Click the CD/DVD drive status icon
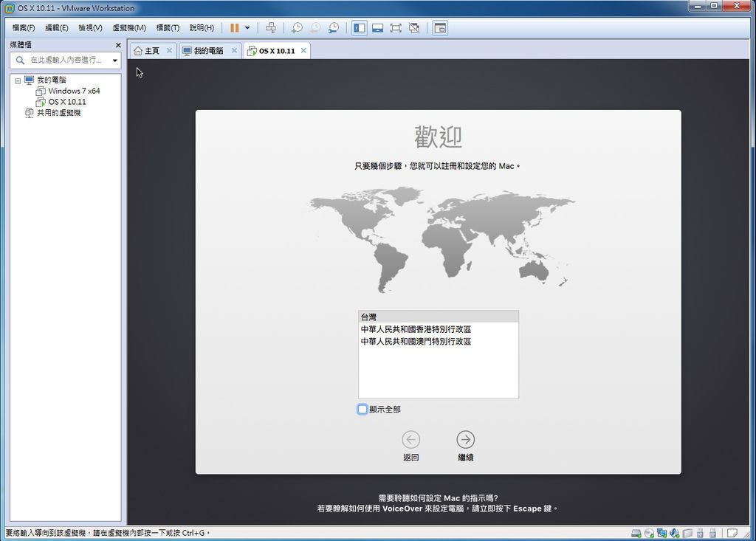 point(649,534)
